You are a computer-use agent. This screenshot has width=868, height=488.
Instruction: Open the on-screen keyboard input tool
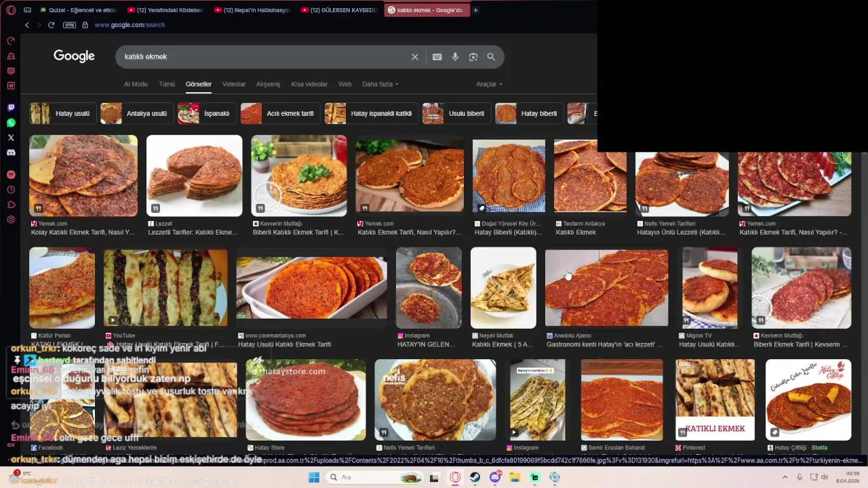pos(437,57)
